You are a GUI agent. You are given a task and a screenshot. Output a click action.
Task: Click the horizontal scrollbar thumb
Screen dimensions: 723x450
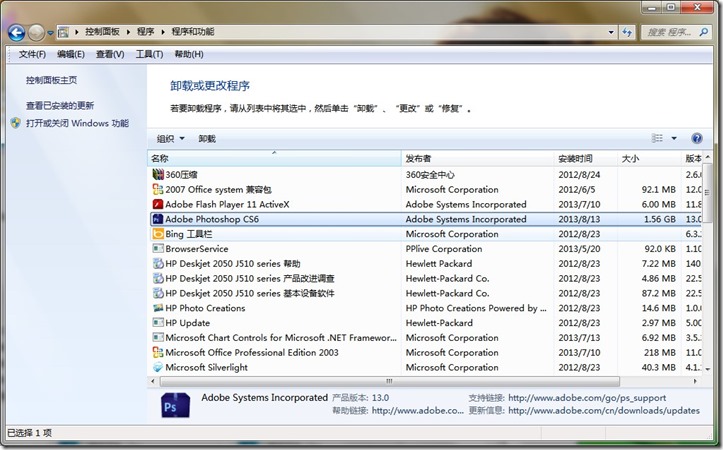tap(390, 381)
